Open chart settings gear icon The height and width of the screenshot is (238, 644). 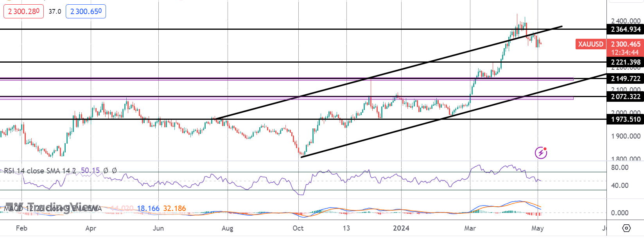coord(626,228)
